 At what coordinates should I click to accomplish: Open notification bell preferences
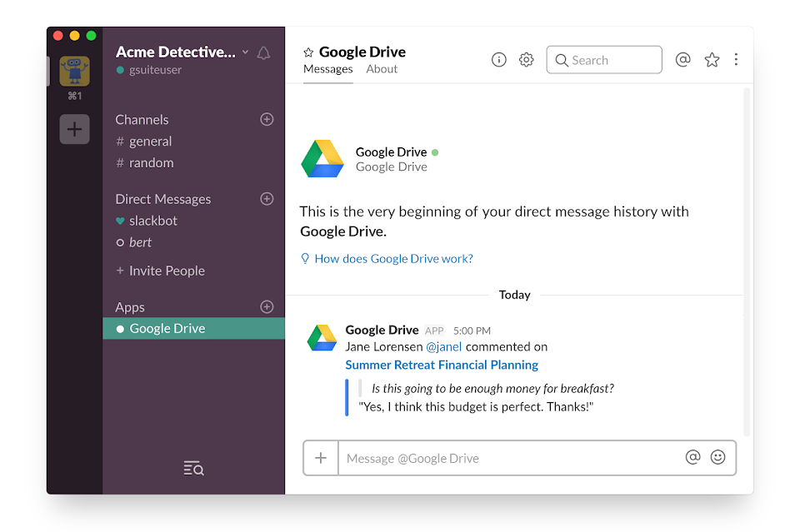click(x=263, y=53)
